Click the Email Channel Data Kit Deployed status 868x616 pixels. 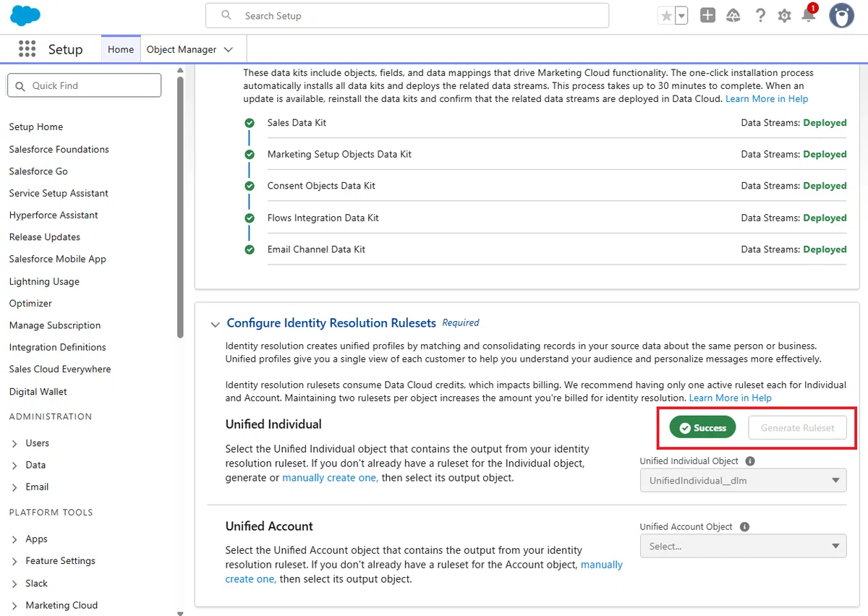(x=825, y=249)
